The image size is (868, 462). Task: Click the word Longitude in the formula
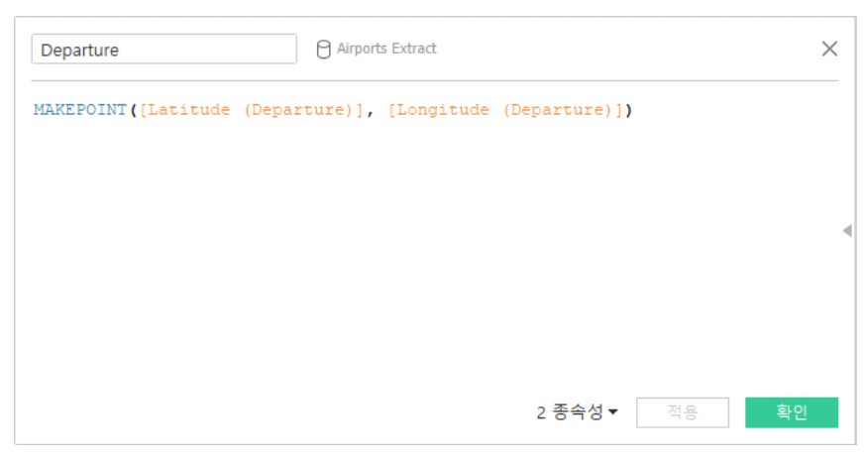click(443, 110)
